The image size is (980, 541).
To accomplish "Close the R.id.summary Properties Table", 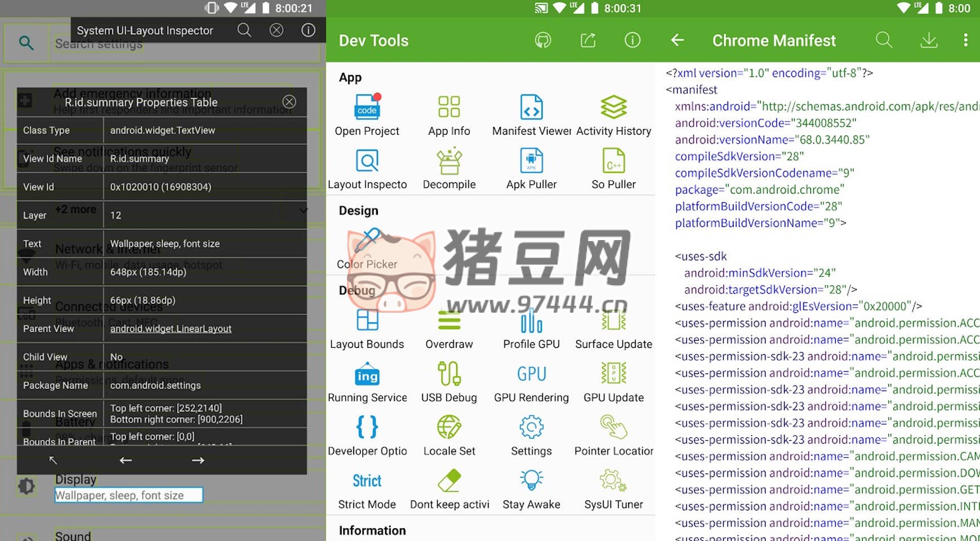I will click(x=289, y=102).
